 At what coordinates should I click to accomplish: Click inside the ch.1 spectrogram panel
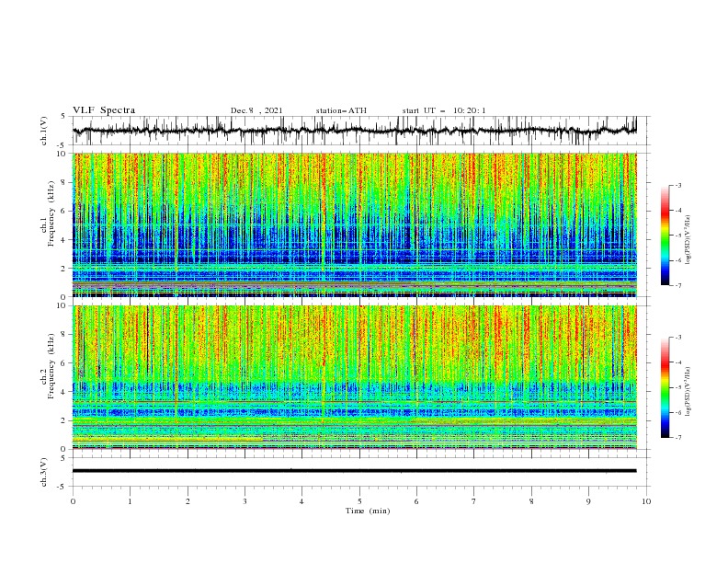[x=354, y=224]
